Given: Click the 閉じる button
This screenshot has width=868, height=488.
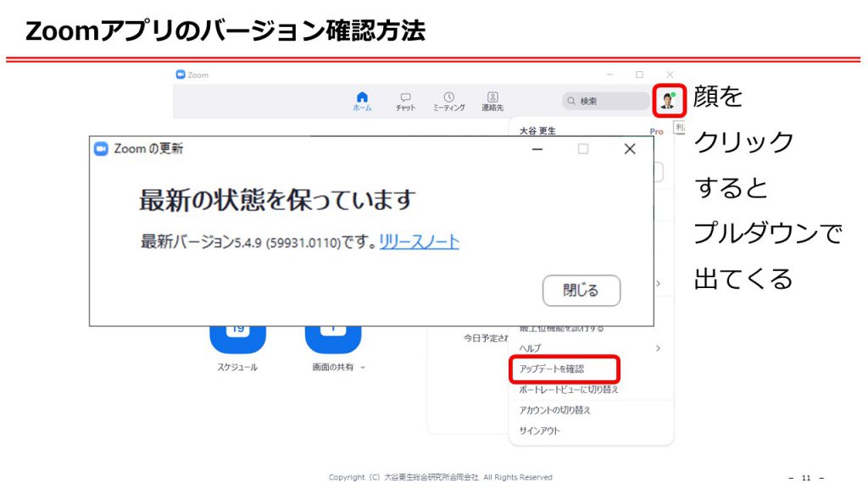Looking at the screenshot, I should (581, 291).
